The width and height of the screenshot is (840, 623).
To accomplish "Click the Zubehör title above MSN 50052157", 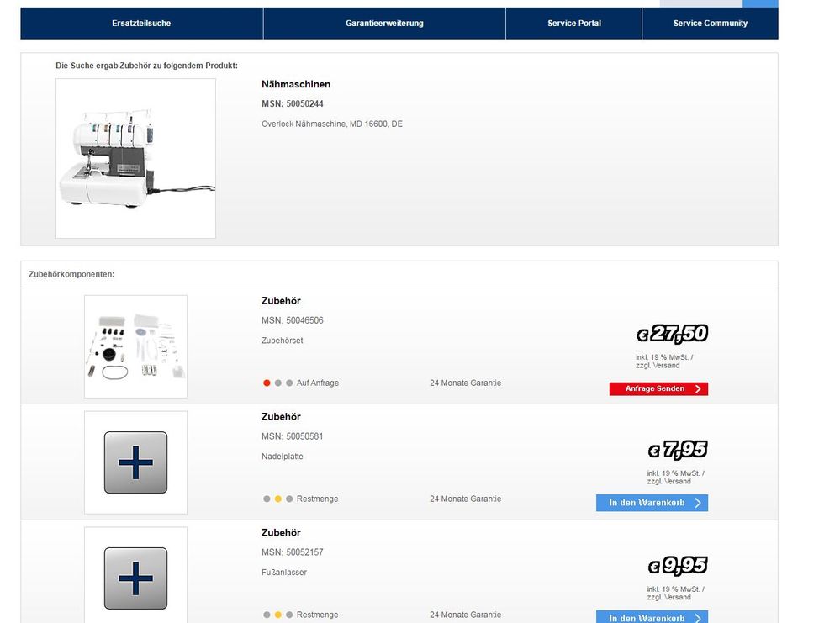I will 281,533.
